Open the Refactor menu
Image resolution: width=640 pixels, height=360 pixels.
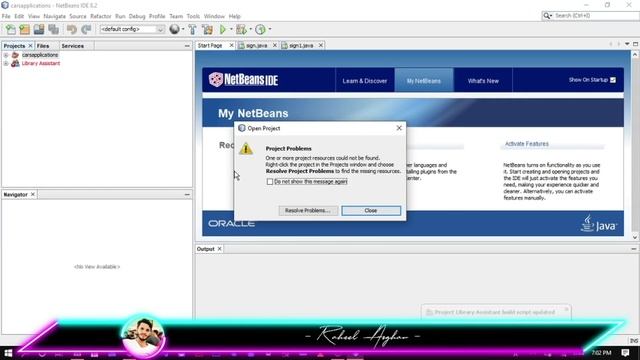pyautogui.click(x=100, y=16)
